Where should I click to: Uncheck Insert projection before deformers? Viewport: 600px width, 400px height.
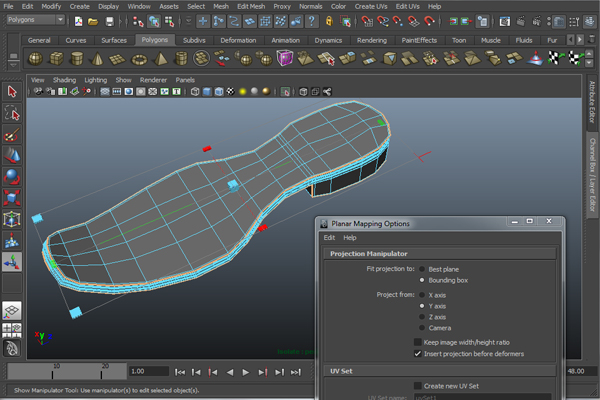(417, 354)
